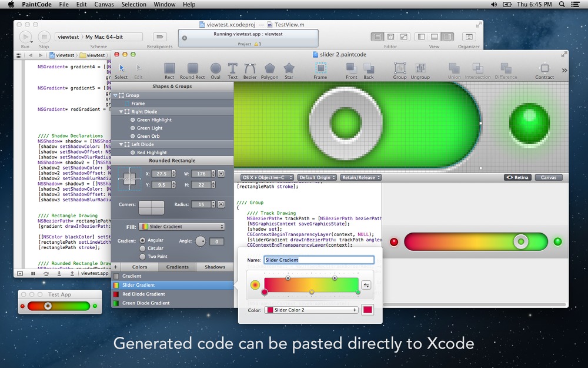588x368 pixels.
Task: Select the Two Point gradient option
Action: coord(142,257)
